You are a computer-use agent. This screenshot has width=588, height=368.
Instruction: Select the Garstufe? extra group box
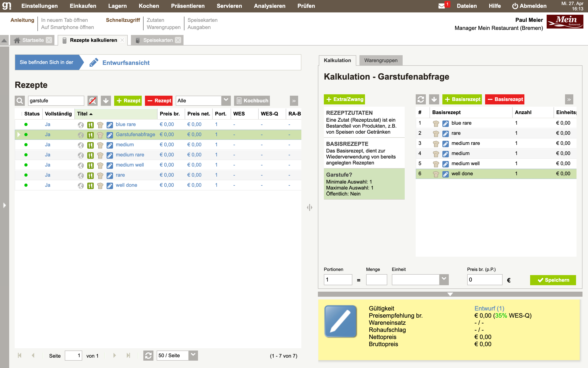364,184
